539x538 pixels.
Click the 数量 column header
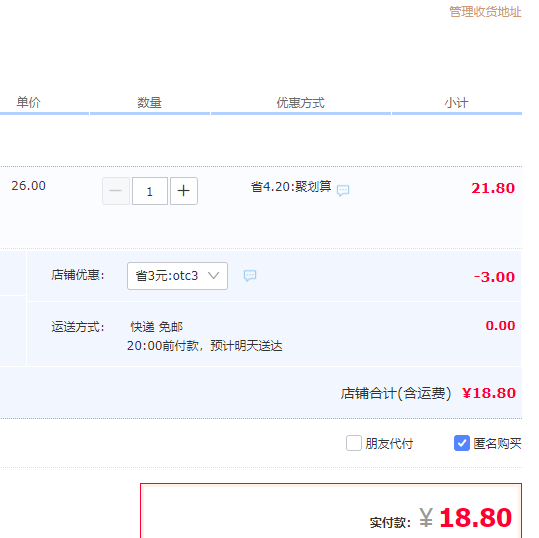point(150,102)
